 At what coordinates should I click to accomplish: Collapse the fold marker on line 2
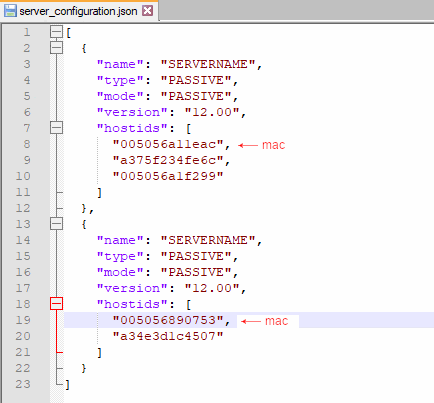click(56, 48)
